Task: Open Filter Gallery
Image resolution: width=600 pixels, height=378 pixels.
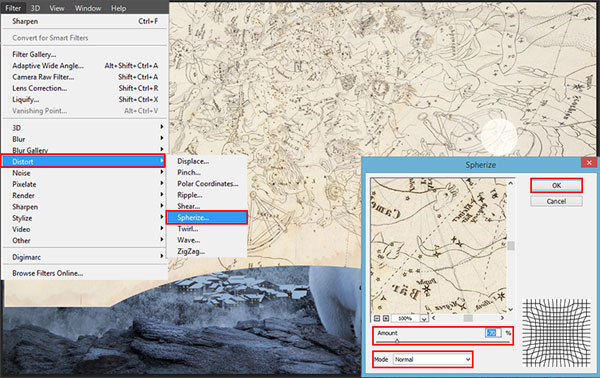Action: pyautogui.click(x=85, y=54)
